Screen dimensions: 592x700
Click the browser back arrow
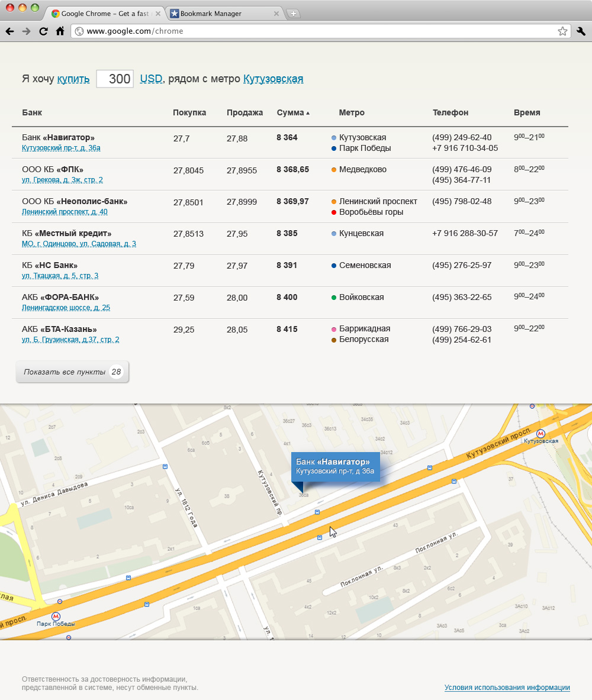(x=9, y=31)
